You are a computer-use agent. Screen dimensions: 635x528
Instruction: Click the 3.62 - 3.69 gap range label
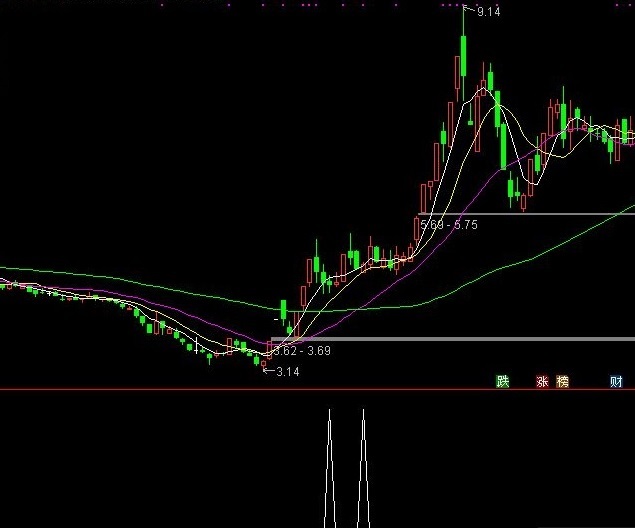tap(302, 351)
